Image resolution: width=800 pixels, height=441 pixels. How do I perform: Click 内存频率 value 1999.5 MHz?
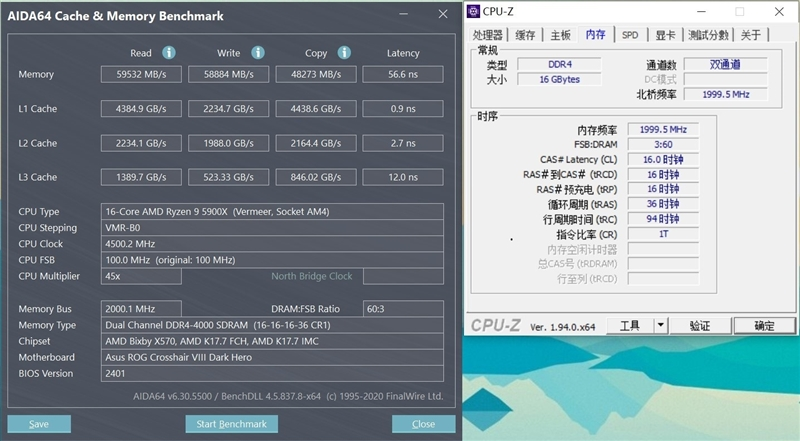(x=663, y=130)
